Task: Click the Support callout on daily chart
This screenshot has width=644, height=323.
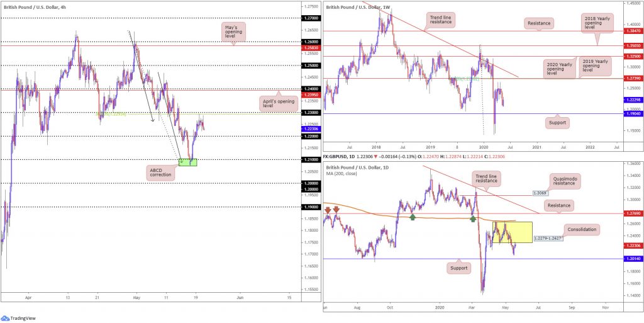Action: point(458,268)
